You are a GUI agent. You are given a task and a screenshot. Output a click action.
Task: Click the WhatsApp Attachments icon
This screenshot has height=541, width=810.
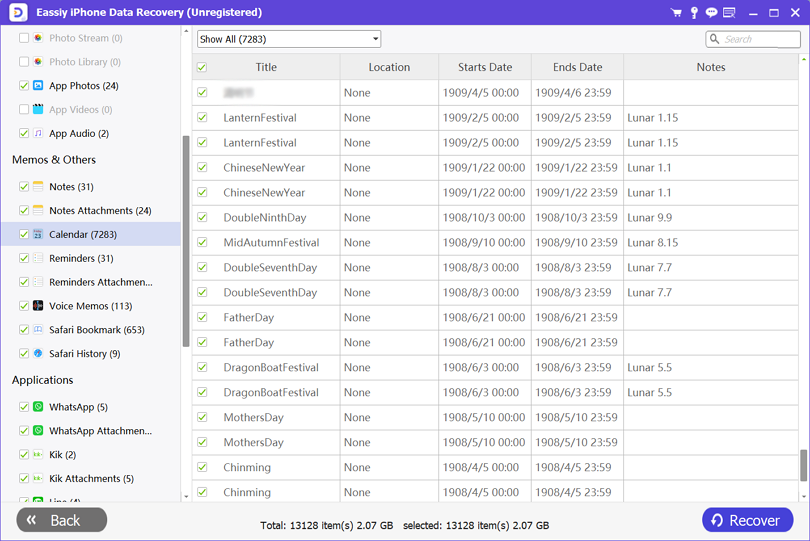coord(38,430)
